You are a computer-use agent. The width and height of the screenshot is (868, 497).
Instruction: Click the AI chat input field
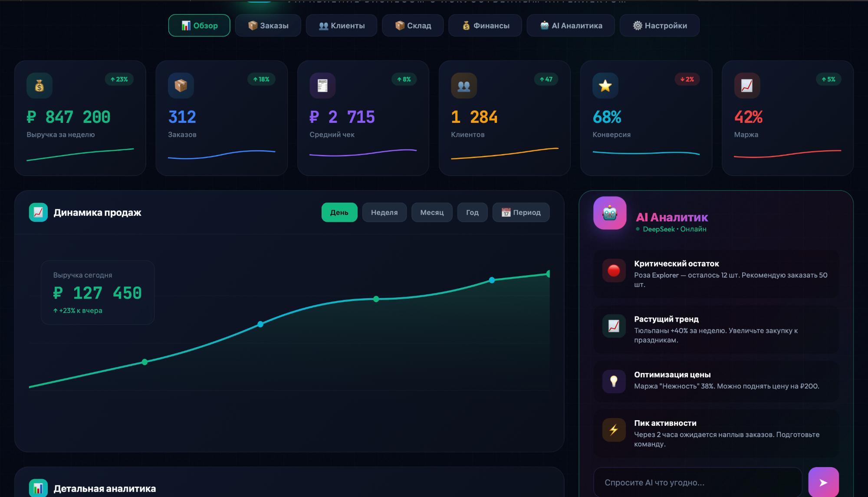click(x=699, y=482)
